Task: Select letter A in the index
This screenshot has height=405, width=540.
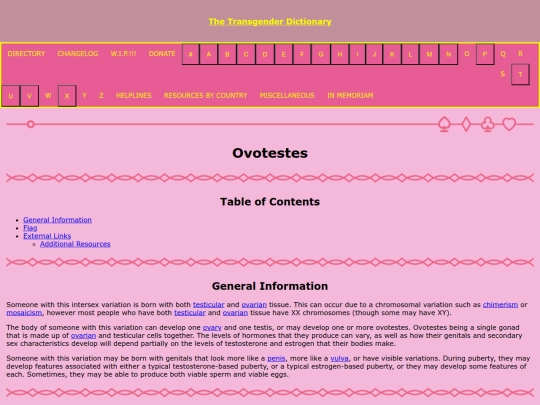Action: (x=208, y=54)
